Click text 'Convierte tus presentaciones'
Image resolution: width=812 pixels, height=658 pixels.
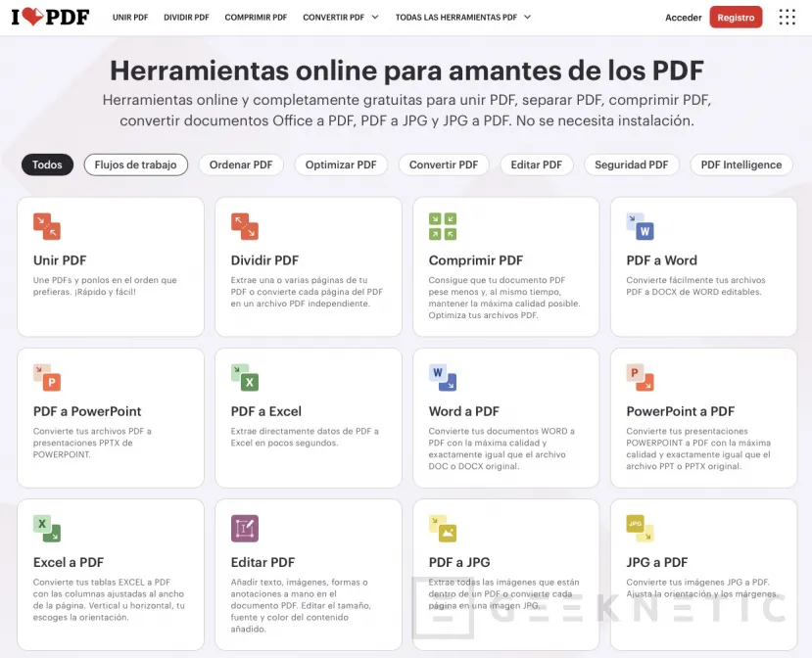click(688, 431)
